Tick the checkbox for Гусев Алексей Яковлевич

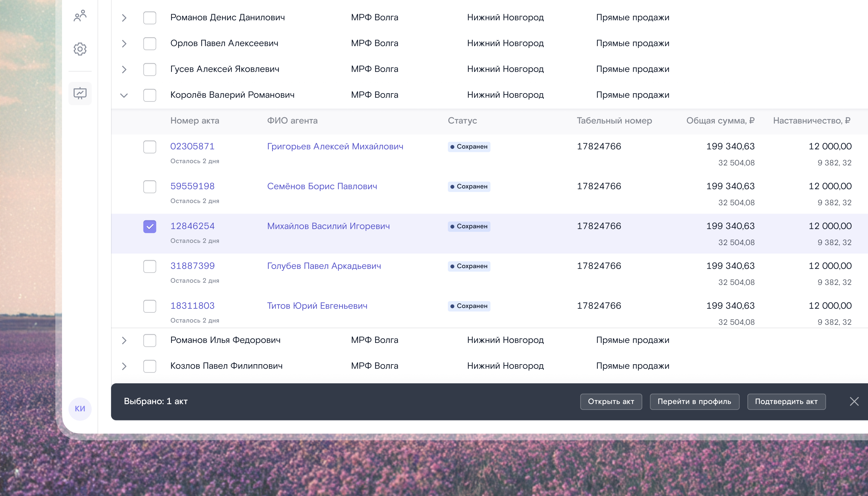(149, 69)
